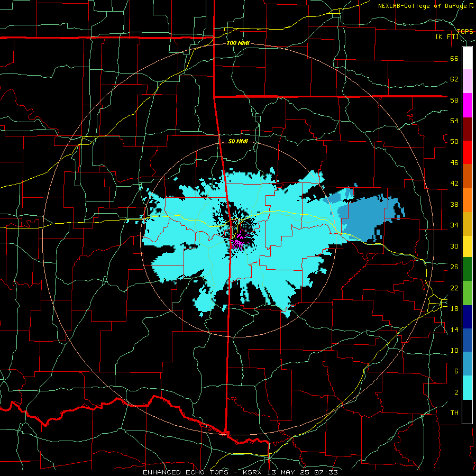This screenshot has height=476, width=476.
Task: Click the black TH threshold swatch
Action: (467, 411)
